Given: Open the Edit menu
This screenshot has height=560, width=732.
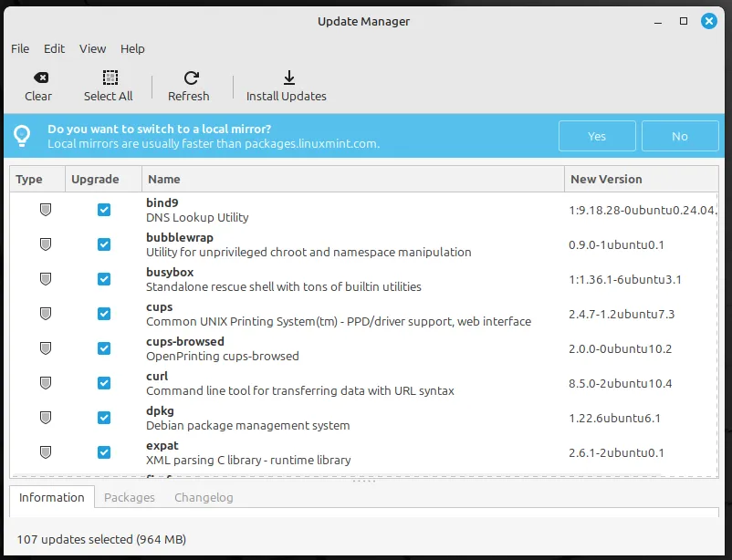Looking at the screenshot, I should click(x=54, y=48).
